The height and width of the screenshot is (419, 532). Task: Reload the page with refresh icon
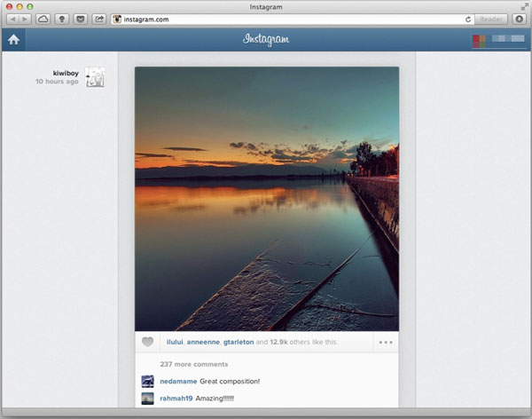[467, 19]
